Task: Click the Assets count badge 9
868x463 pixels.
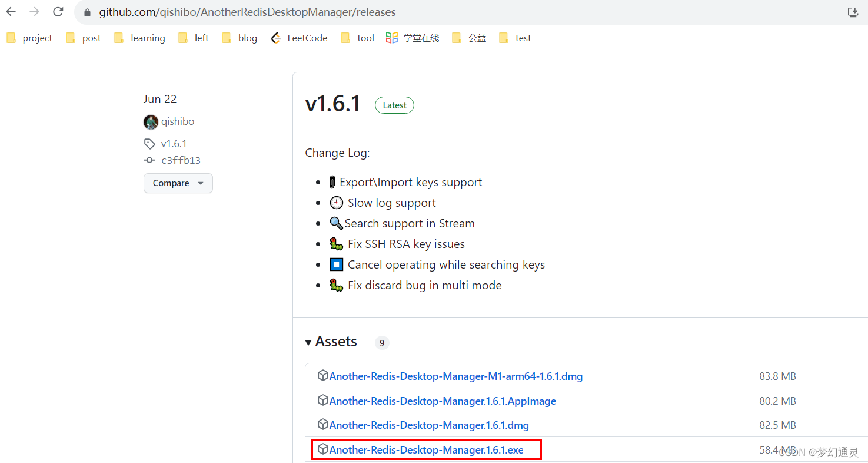Action: [382, 343]
